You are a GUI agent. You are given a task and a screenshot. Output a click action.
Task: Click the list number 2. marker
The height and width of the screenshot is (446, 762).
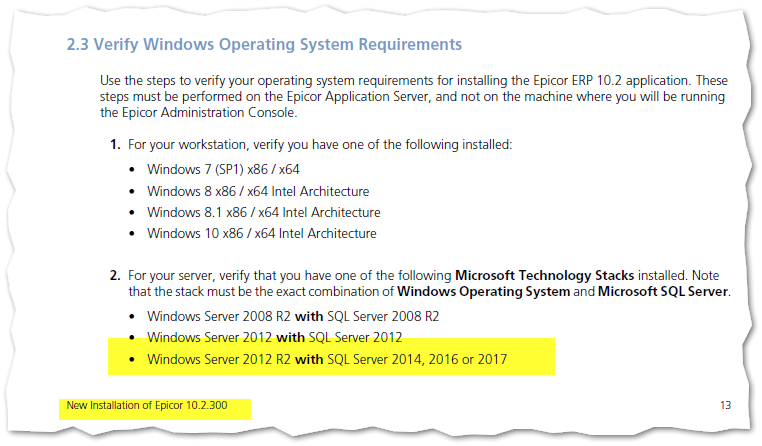click(x=115, y=274)
